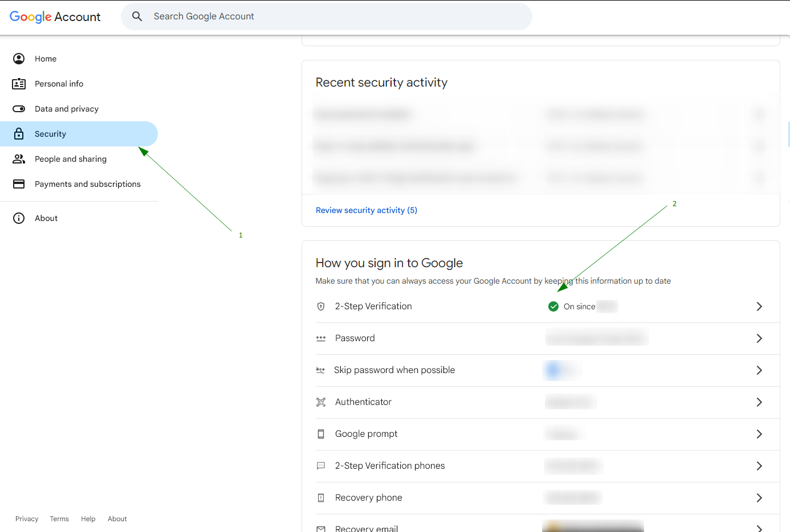Screen dimensions: 790x532
Task: Focus the Search Google Account field
Action: point(336,17)
